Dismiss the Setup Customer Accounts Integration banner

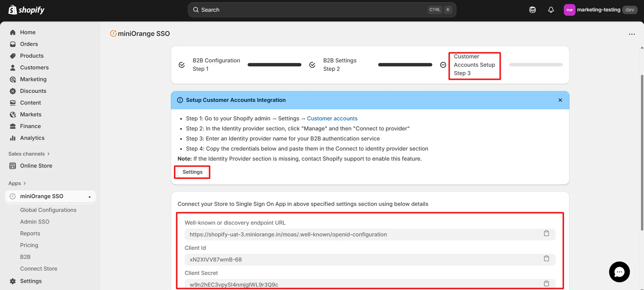coord(560,100)
